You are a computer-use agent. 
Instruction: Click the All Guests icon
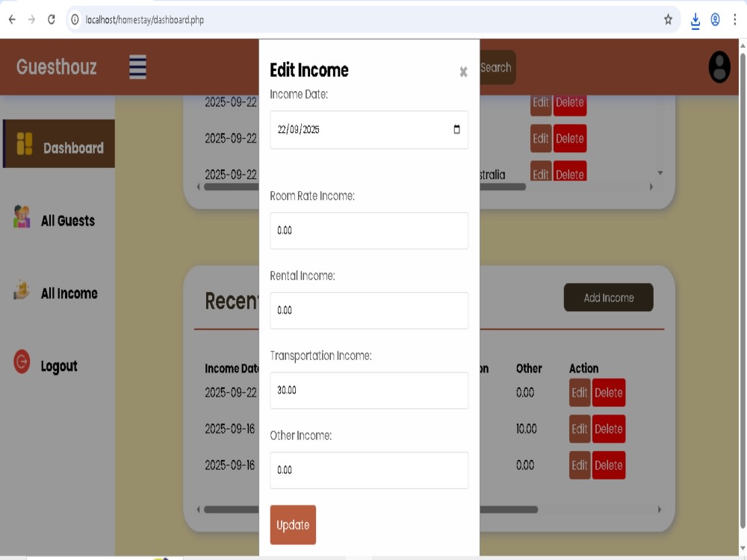coord(22,217)
